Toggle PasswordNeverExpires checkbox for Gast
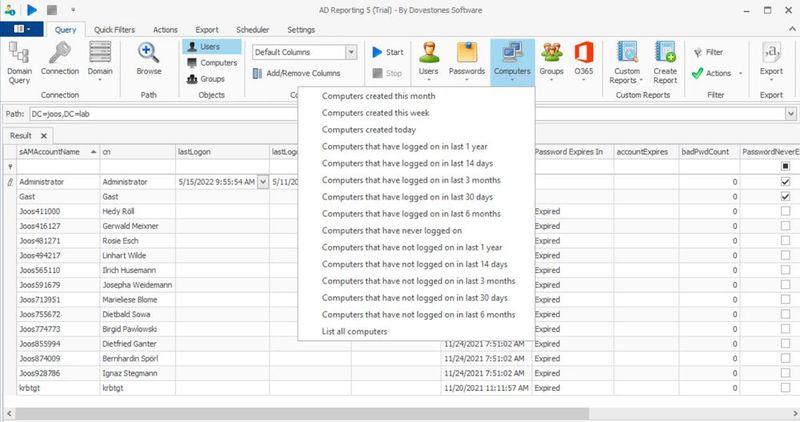The image size is (800, 422). coord(785,196)
